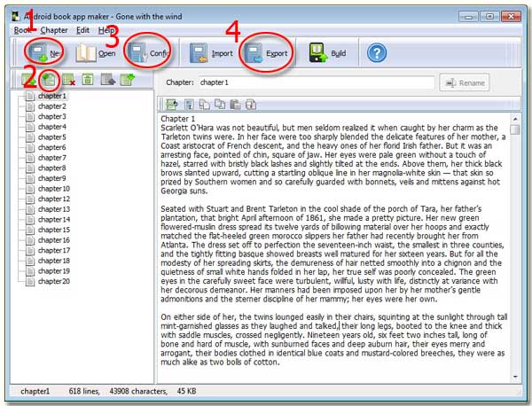Screen dimensions: 532x406
Task: Maximize the Android book app maker window
Action: tap(489, 16)
